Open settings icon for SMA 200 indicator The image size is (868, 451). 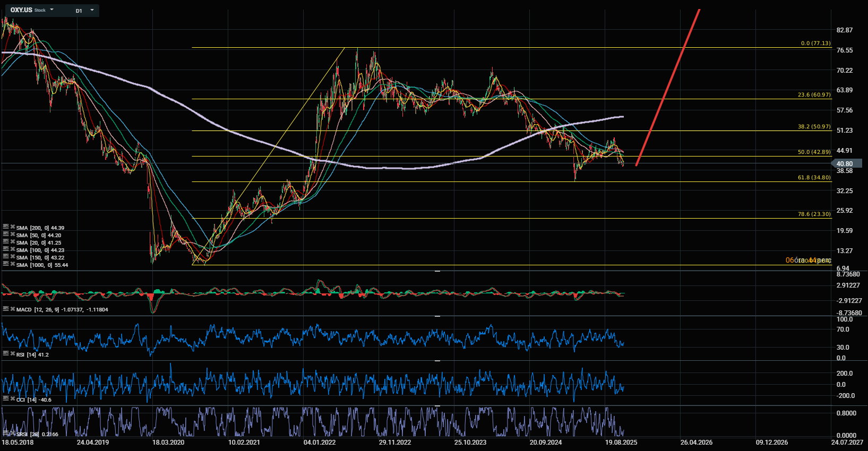coord(6,227)
